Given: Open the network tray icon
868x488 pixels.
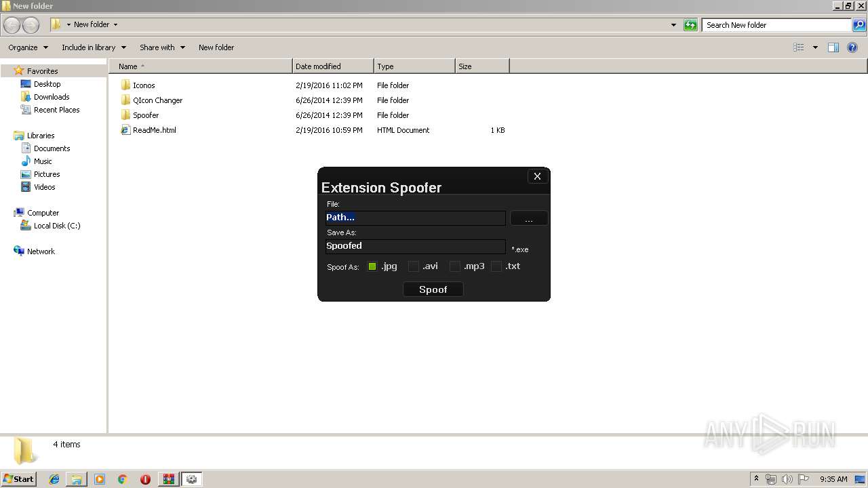Looking at the screenshot, I should tap(771, 479).
